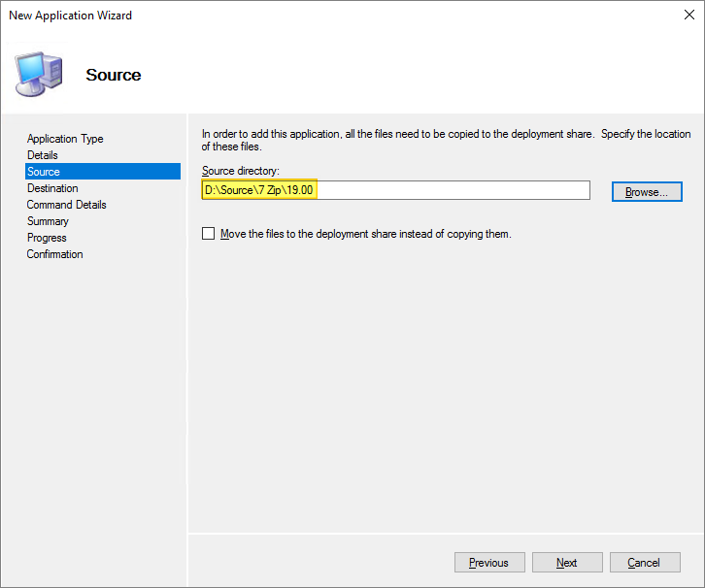Select the Application Type step
This screenshot has width=705, height=588.
point(65,139)
